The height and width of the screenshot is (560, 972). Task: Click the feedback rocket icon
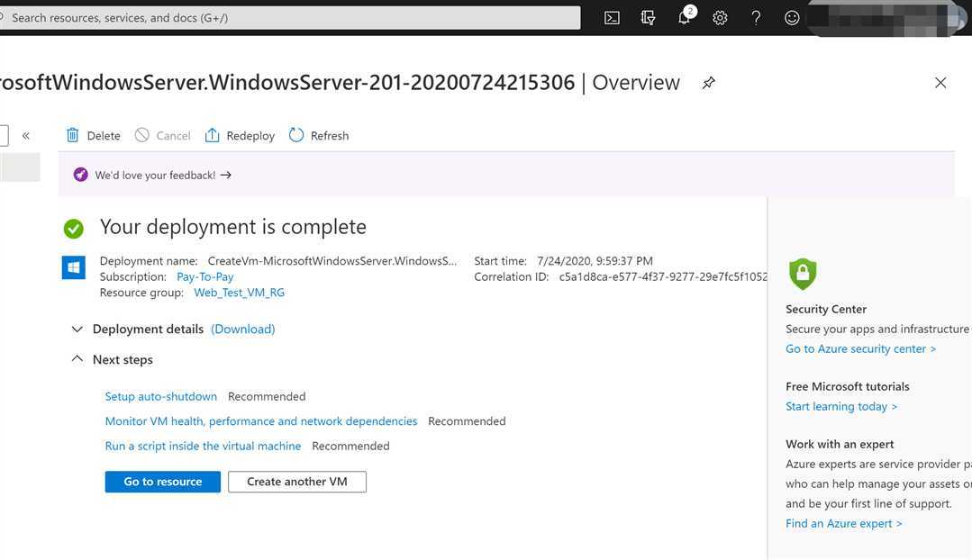coord(80,175)
